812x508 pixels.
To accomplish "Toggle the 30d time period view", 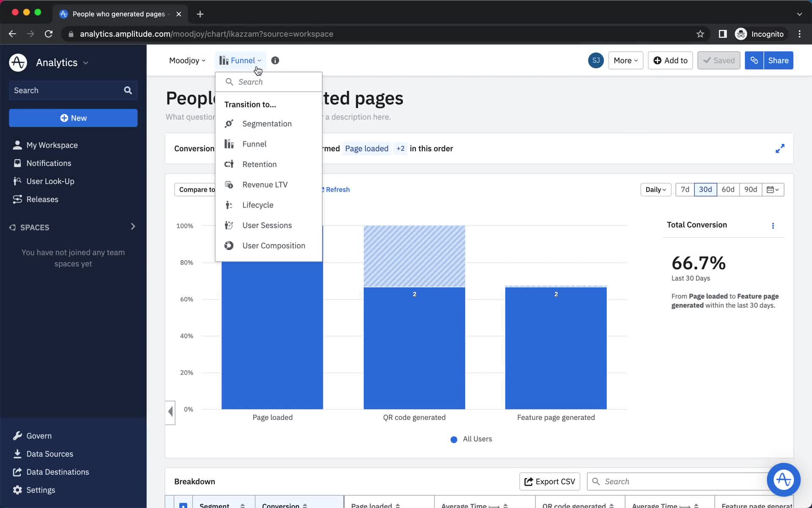I will point(705,189).
